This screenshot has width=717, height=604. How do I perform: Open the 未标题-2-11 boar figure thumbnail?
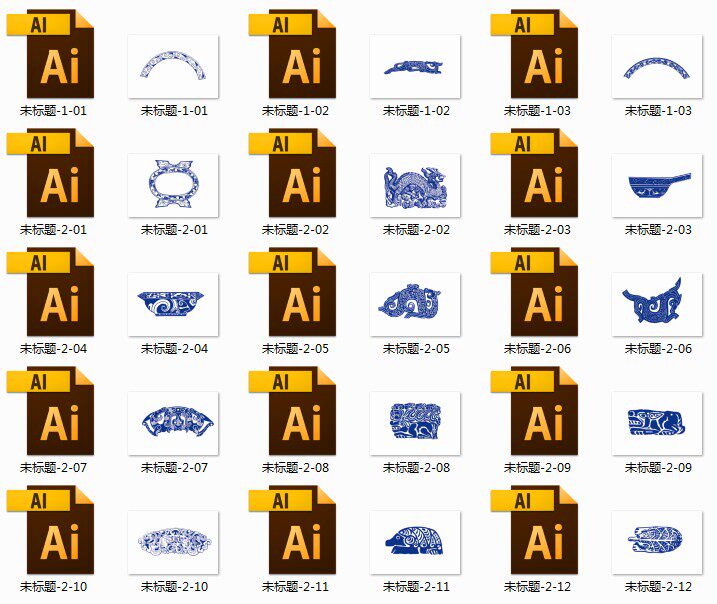click(415, 542)
